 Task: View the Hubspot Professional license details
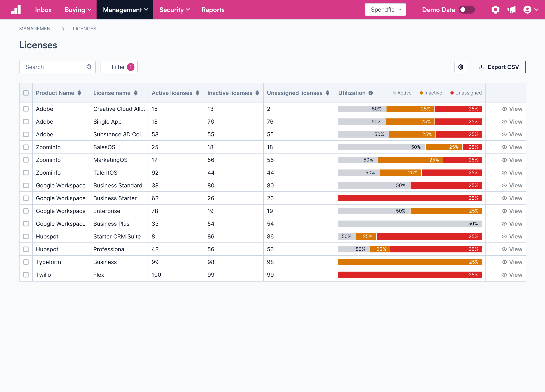pyautogui.click(x=512, y=249)
